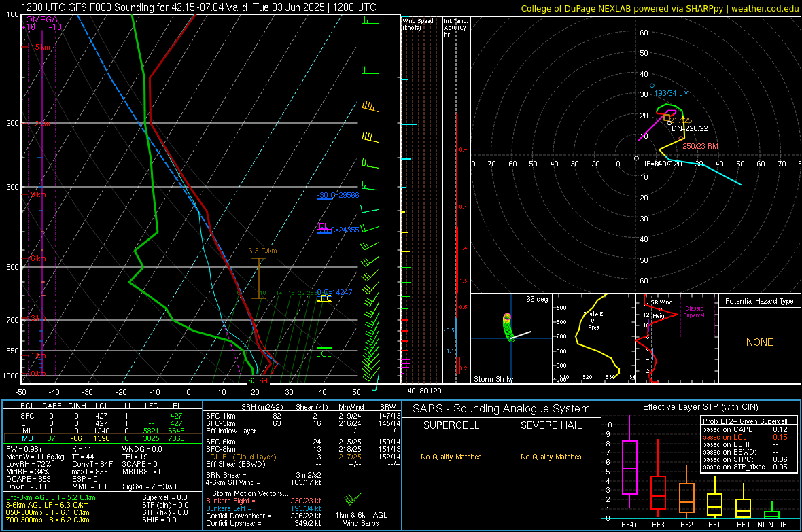Screen dimensions: 802x532
Task: Select the 6 km height marker
Action: click(38, 258)
